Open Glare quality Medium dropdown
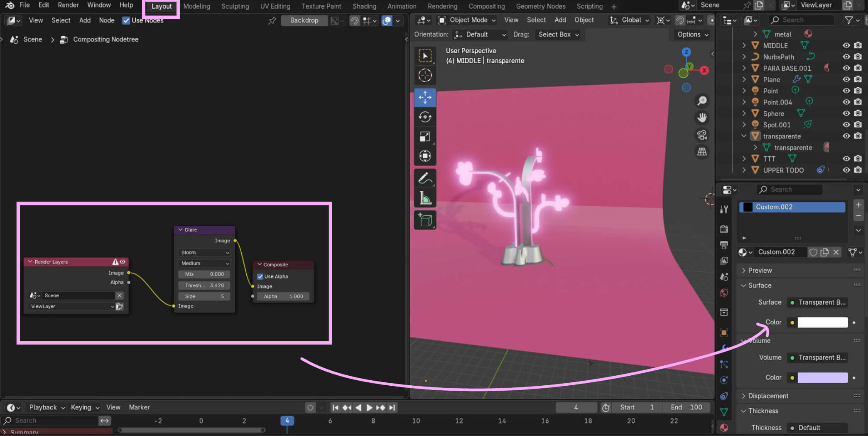 click(204, 264)
